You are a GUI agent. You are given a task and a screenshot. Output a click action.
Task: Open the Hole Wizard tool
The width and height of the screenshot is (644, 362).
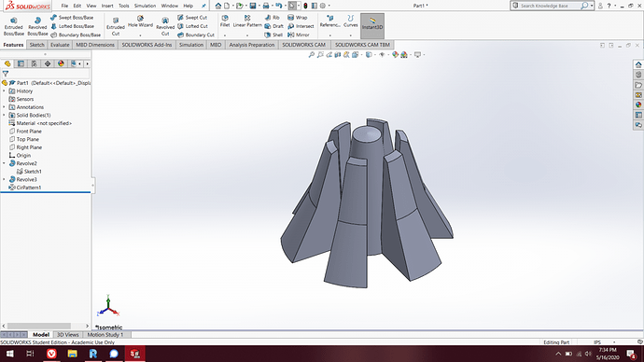click(x=140, y=21)
